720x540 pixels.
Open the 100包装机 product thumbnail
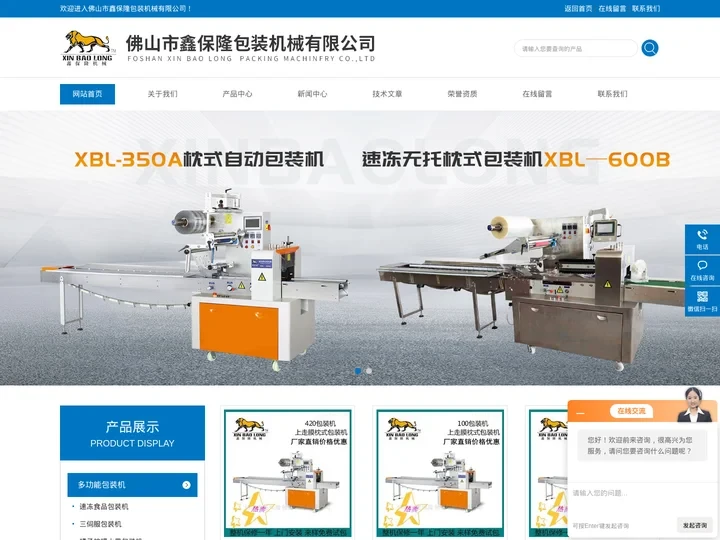point(440,472)
